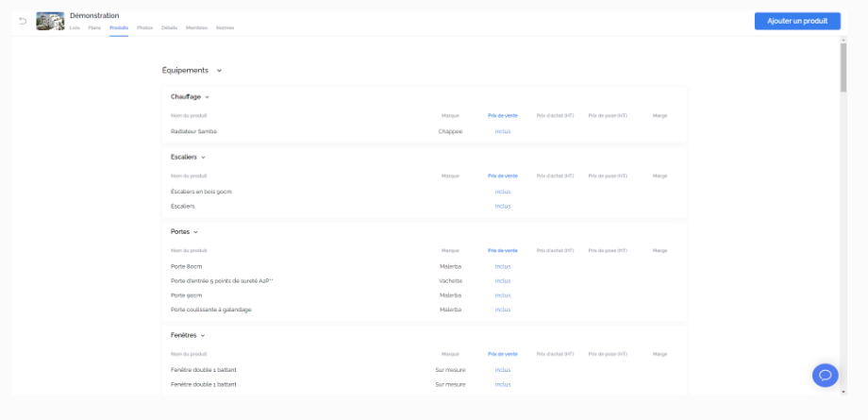Switch to the Plans tab

click(x=94, y=27)
